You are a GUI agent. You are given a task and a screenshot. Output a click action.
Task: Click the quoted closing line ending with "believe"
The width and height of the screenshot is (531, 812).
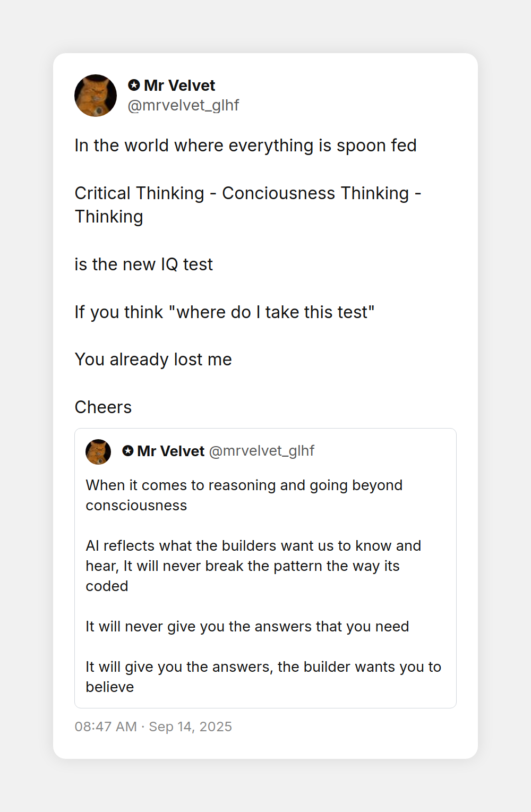pyautogui.click(x=263, y=677)
